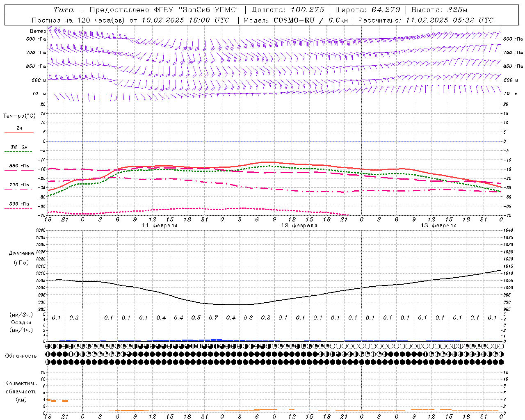Click the station name Tura in the header
Viewport: 525px width, 420px height.
point(64,10)
